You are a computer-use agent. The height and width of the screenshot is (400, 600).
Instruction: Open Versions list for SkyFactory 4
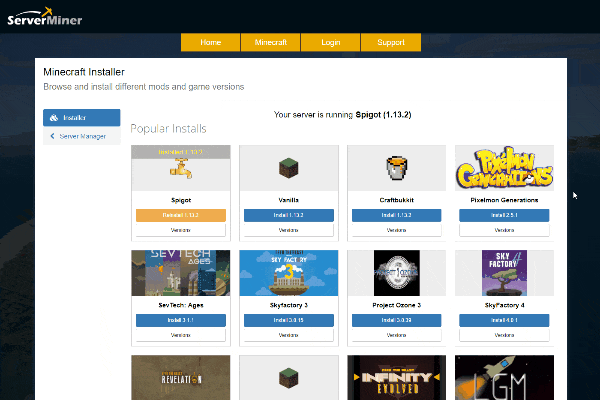point(504,335)
